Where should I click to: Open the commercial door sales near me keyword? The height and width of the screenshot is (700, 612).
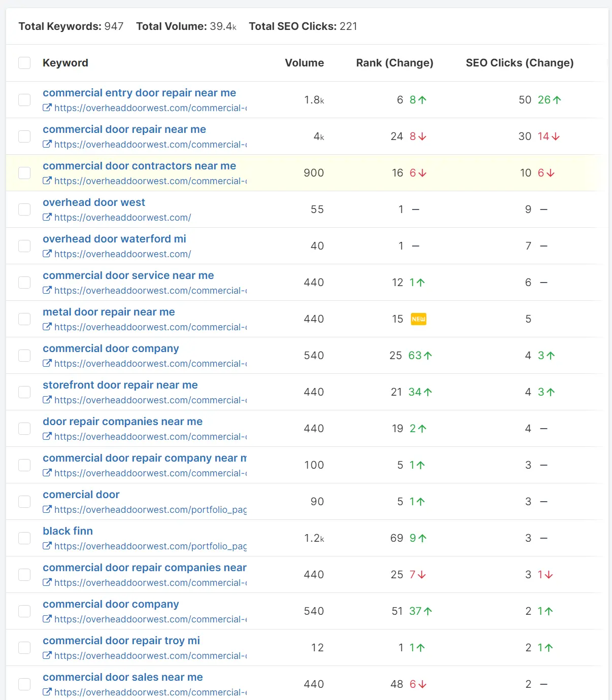click(122, 677)
